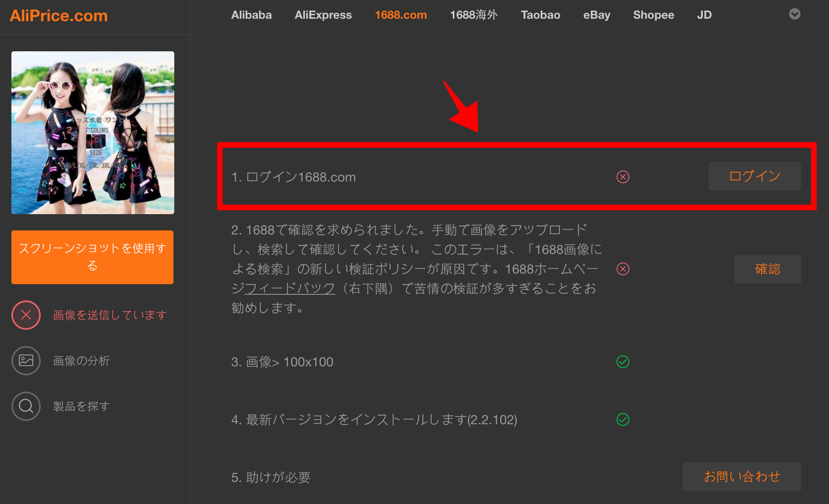Switch to the eBay tab
This screenshot has width=829, height=504.
[597, 15]
